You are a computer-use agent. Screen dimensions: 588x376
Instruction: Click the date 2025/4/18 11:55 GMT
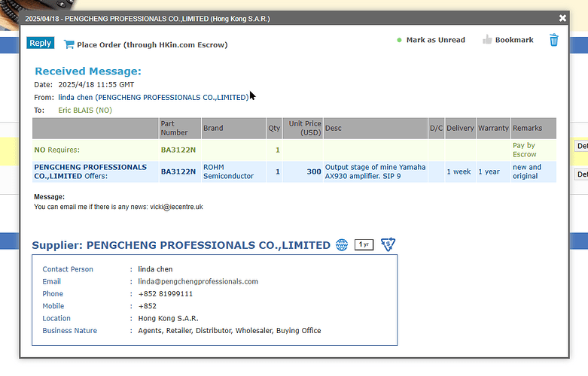[96, 85]
